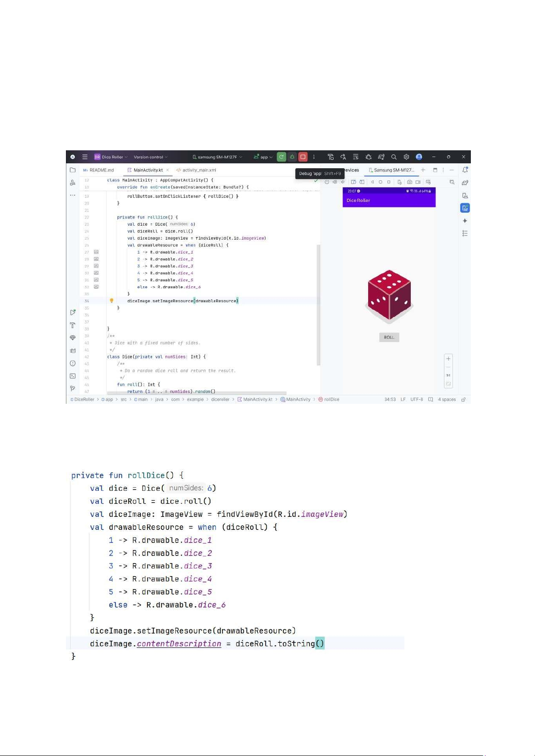
Task: Open the Logcat tool window
Action: tap(73, 350)
